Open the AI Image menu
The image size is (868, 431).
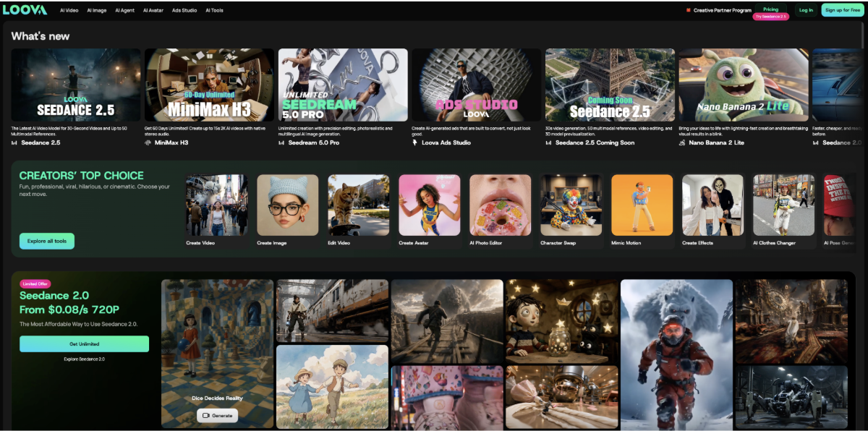97,10
